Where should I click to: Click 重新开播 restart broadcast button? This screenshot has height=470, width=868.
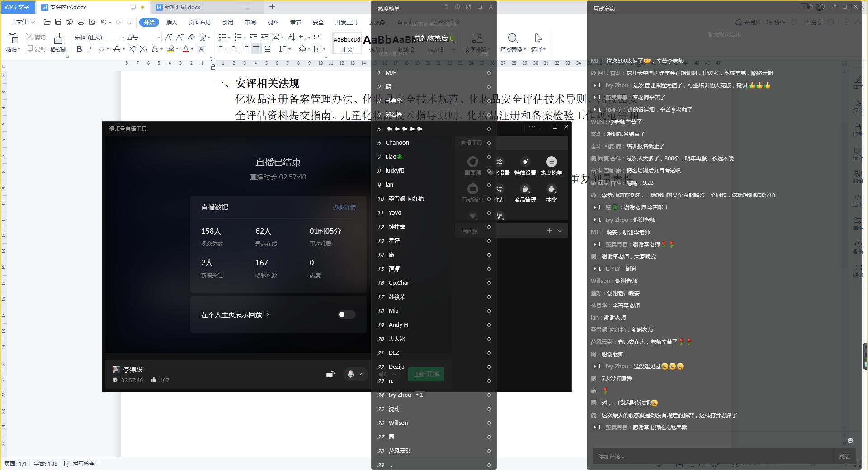tap(426, 374)
